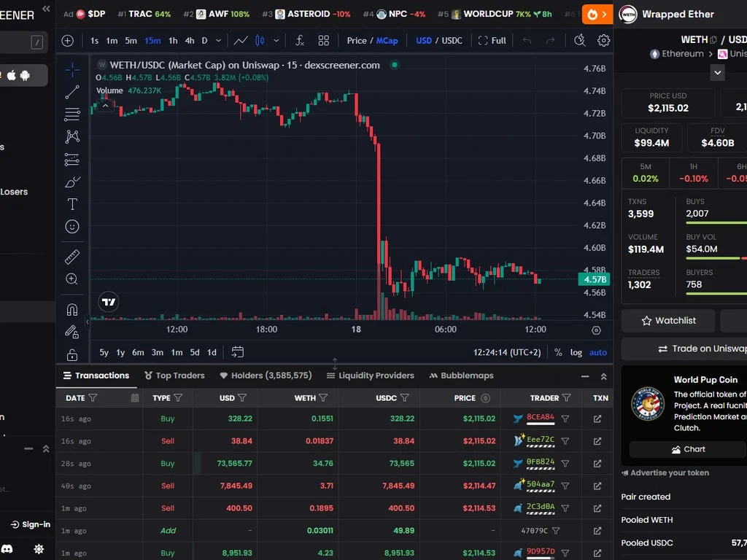Expand the transactions panel upward
Image resolution: width=747 pixels, height=560 pixels.
pyautogui.click(x=603, y=376)
